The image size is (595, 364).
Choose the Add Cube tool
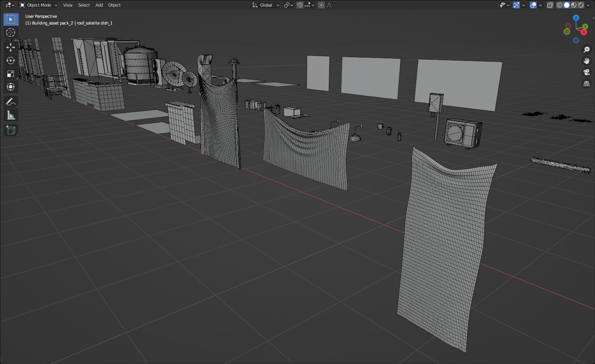[x=11, y=130]
